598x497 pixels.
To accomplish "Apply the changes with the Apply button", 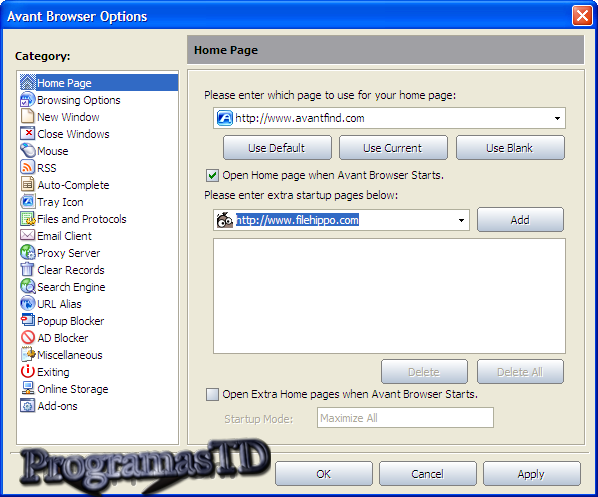I will [532, 474].
